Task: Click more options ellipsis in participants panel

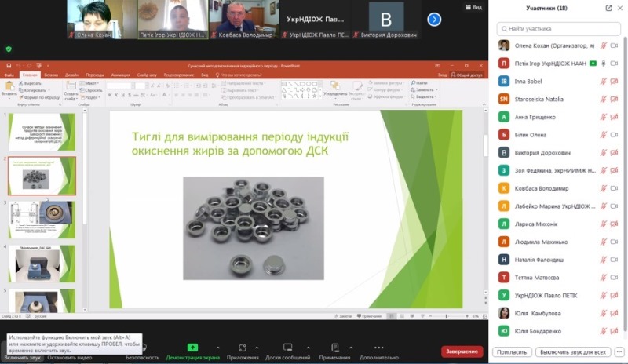Action: [619, 352]
